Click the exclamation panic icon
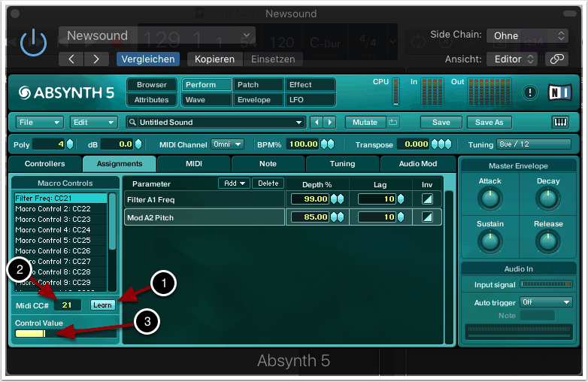Viewport: 588px width, 382px height. [x=531, y=92]
